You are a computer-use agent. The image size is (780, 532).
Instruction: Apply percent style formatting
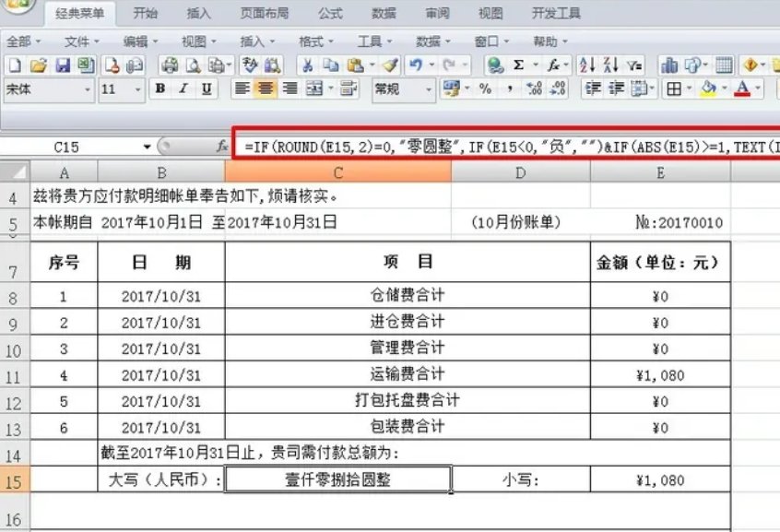(486, 89)
